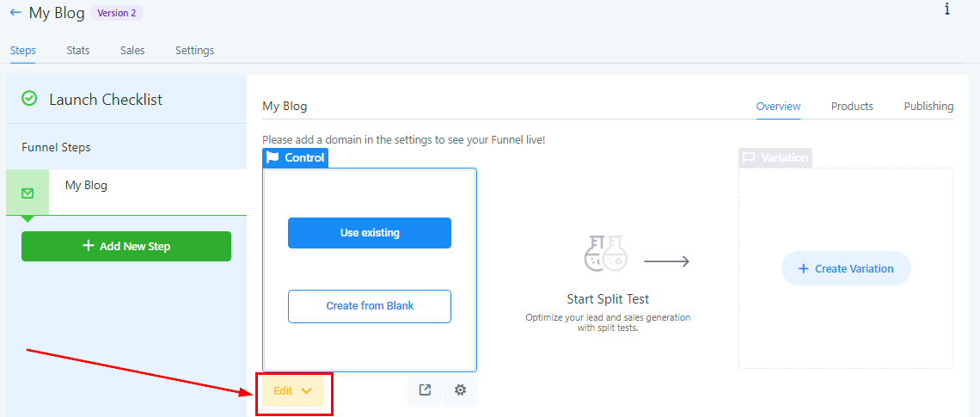Viewport: 980px width, 417px height.
Task: Open the Sales tab
Action: [x=132, y=51]
